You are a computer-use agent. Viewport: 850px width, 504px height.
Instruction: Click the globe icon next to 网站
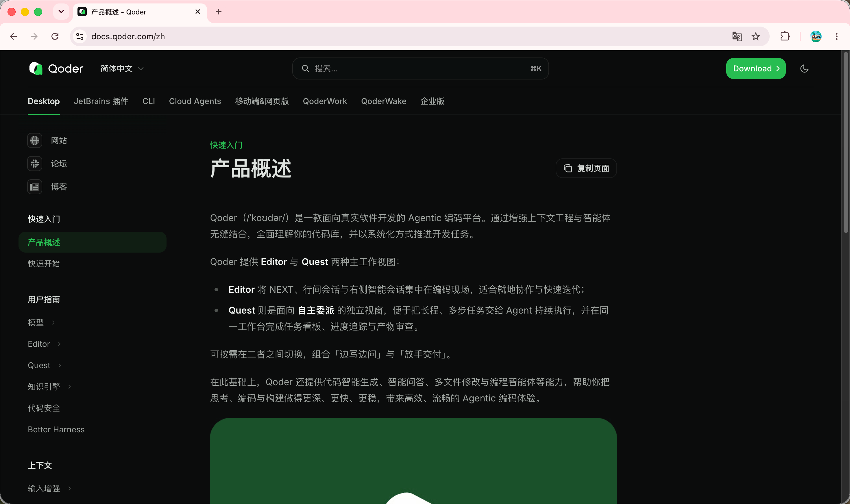[x=35, y=141]
